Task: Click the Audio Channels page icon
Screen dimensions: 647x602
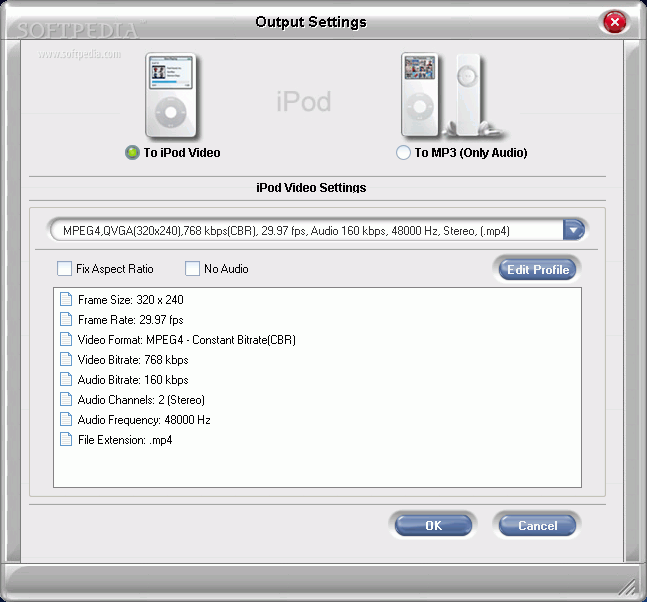Action: (x=66, y=399)
